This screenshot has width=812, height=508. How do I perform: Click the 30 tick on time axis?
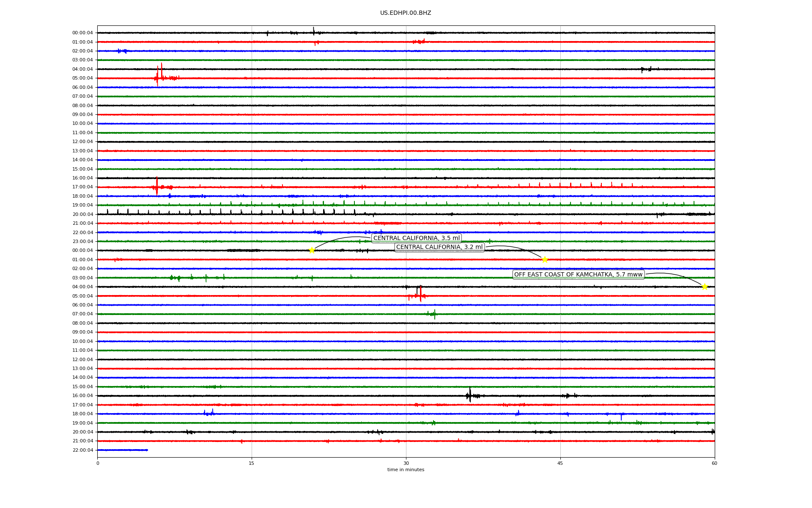point(406,463)
